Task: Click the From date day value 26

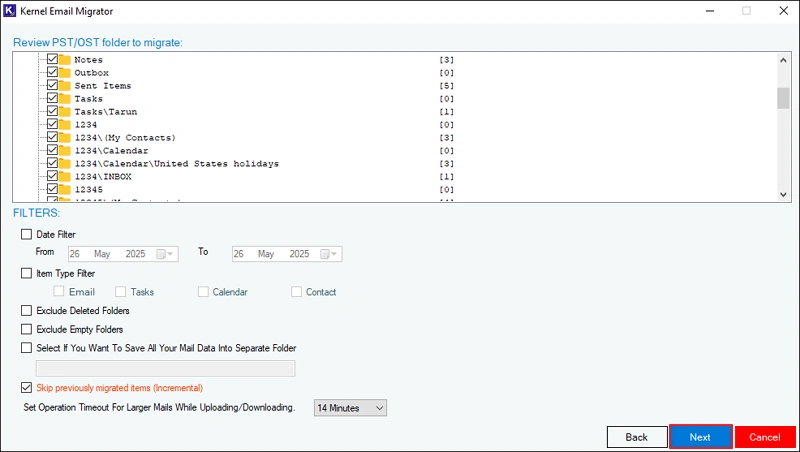Action: [x=74, y=254]
